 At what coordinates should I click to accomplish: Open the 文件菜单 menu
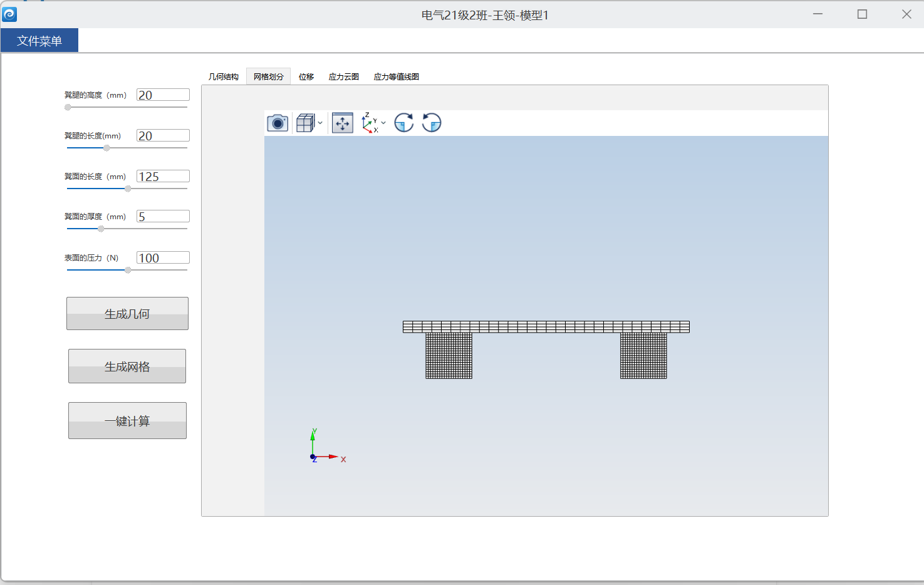39,41
